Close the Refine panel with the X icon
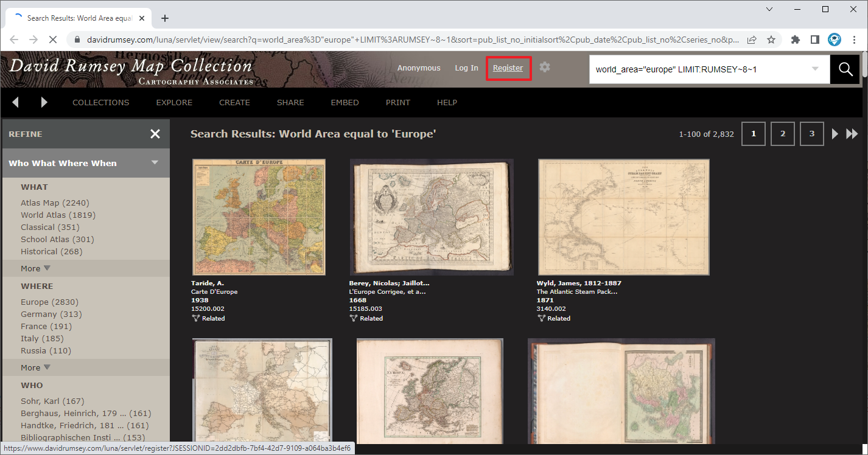Screen dimensions: 868x455 (155, 134)
